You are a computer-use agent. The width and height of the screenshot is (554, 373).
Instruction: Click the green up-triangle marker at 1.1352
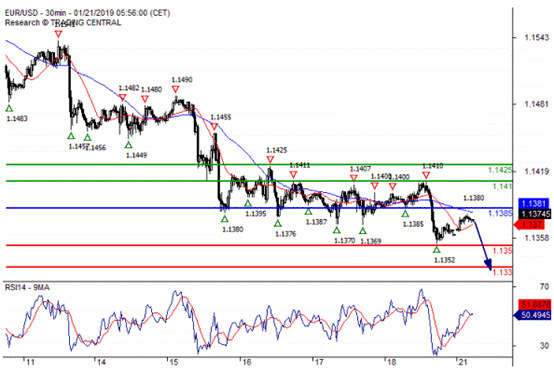coord(437,249)
